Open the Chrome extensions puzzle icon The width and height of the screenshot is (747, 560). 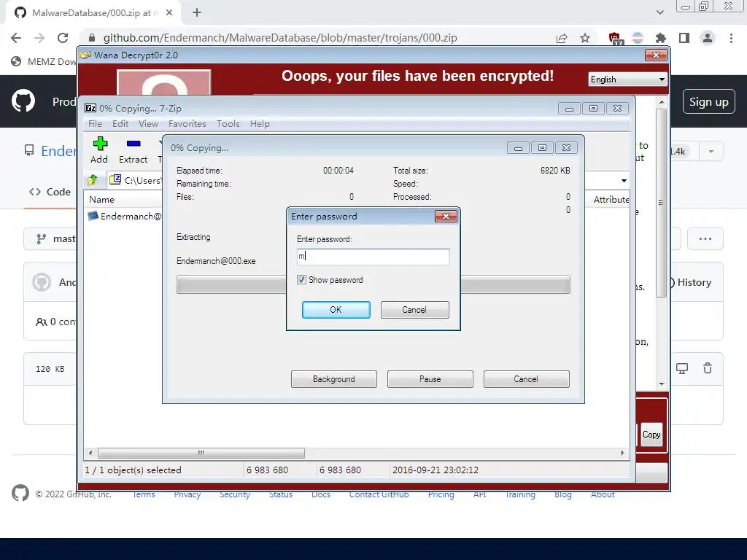660,38
